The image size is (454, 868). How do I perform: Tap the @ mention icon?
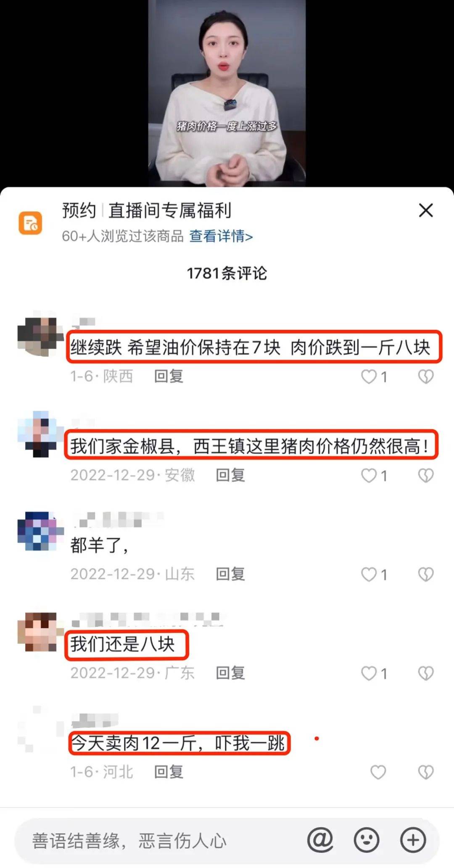coord(320,840)
